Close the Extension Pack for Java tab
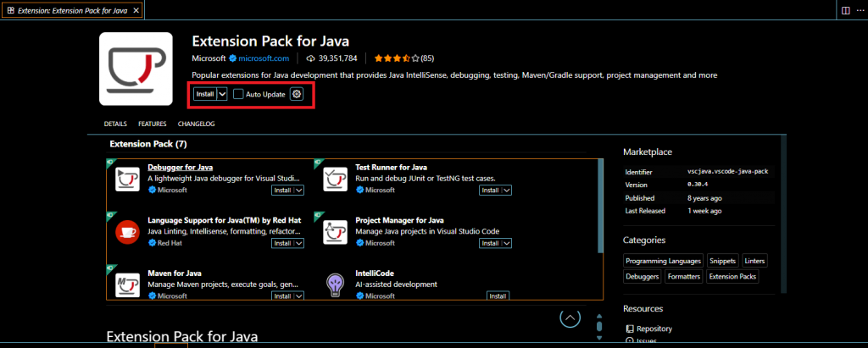Image resolution: width=868 pixels, height=348 pixels. pyautogui.click(x=136, y=10)
